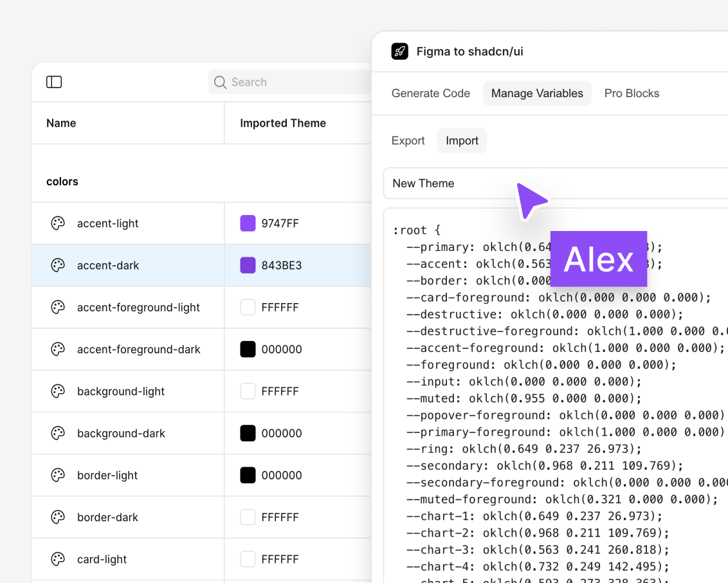Image resolution: width=728 pixels, height=583 pixels.
Task: Click palette icon beside accent-foreground-light
Action: (58, 308)
